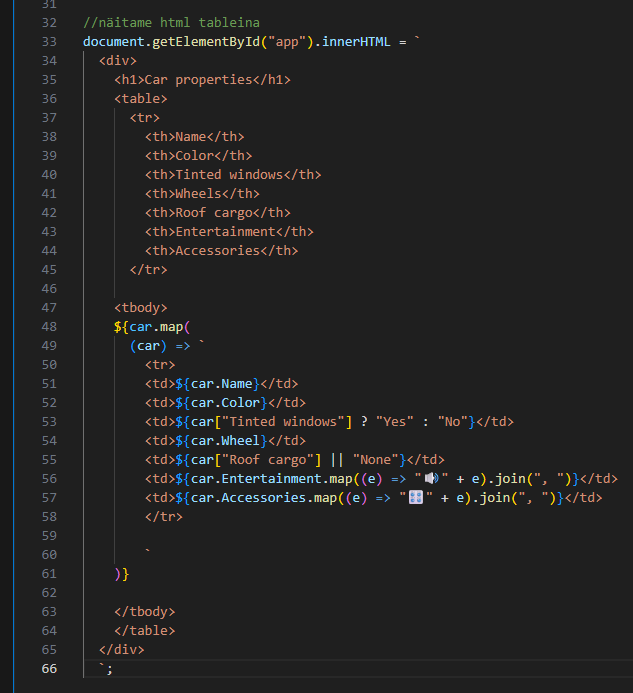This screenshot has height=693, width=633.
Task: Click the opening <table> tag on line 36
Action: pos(141,99)
